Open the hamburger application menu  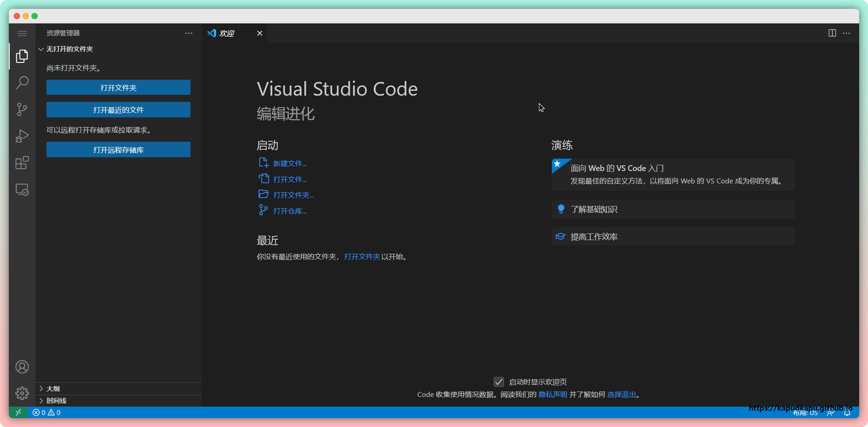[x=22, y=33]
